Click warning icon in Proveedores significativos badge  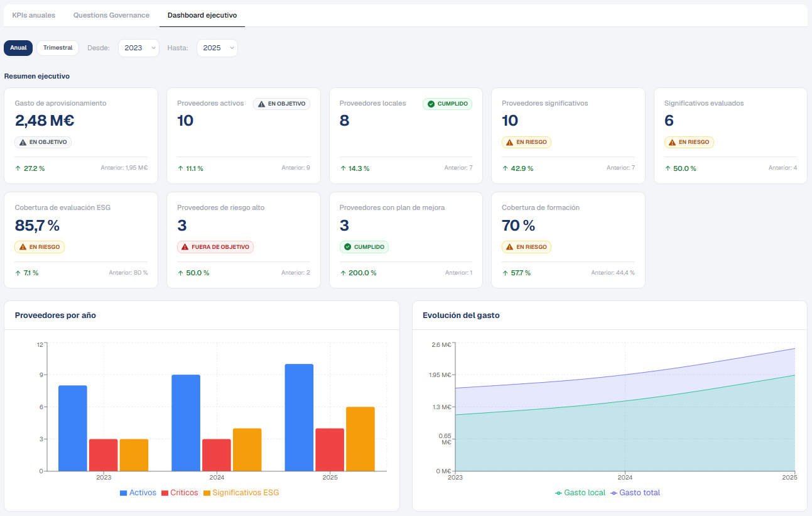511,142
